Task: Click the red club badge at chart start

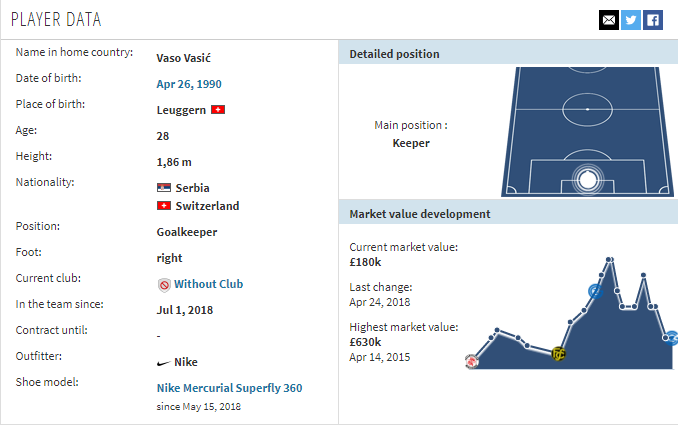Action: click(471, 360)
